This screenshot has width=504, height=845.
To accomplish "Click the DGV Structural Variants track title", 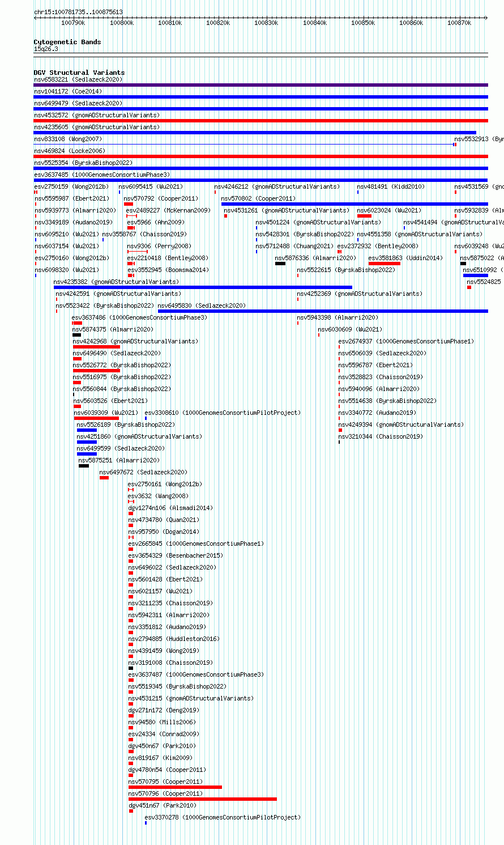I will click(79, 73).
